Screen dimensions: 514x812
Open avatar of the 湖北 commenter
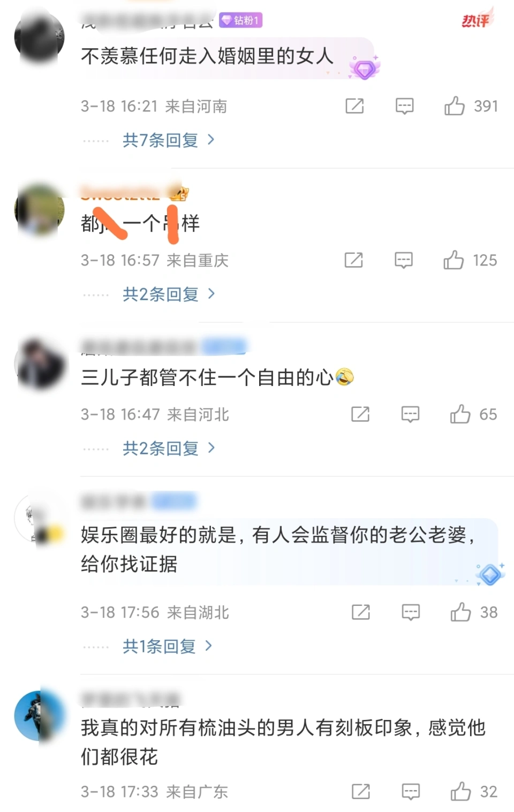pyautogui.click(x=40, y=518)
